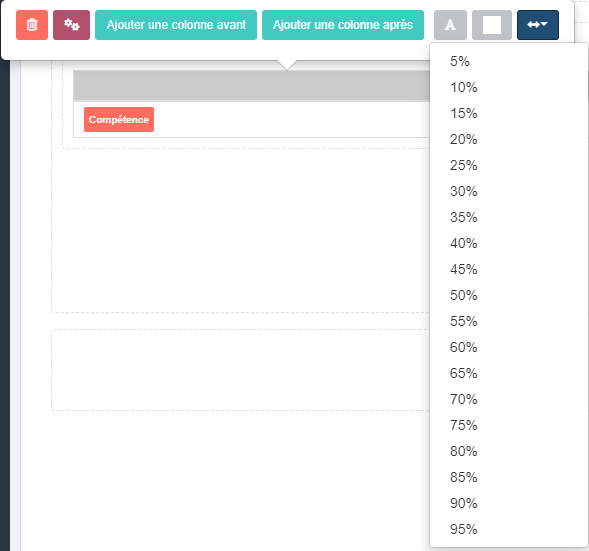Select 5% width option

click(x=509, y=61)
